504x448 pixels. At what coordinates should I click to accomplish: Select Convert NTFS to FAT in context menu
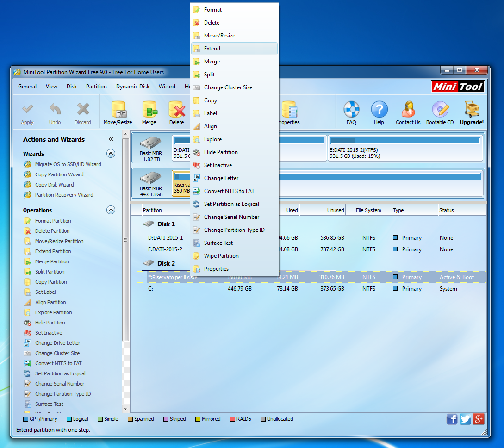pyautogui.click(x=234, y=191)
